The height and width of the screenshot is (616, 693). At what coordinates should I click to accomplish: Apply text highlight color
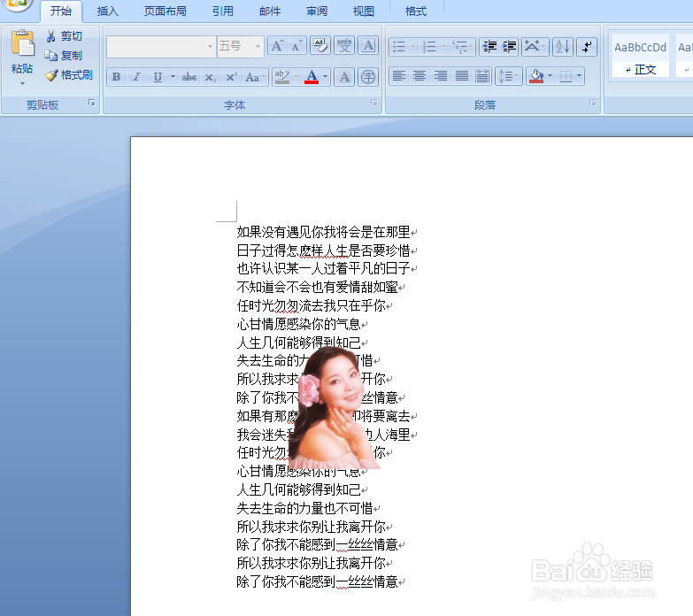(x=282, y=77)
